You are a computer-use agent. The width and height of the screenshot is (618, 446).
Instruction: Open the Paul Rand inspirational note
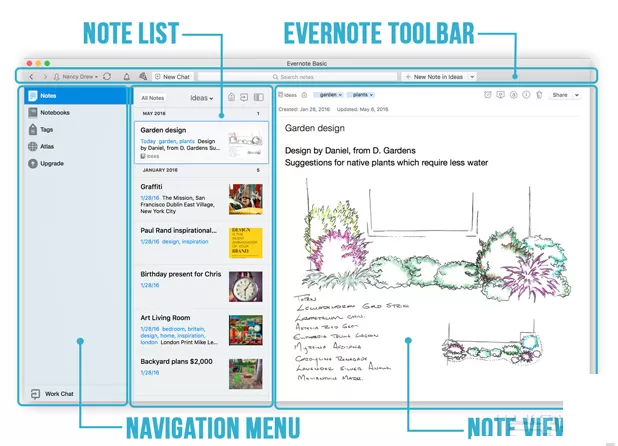(201, 242)
